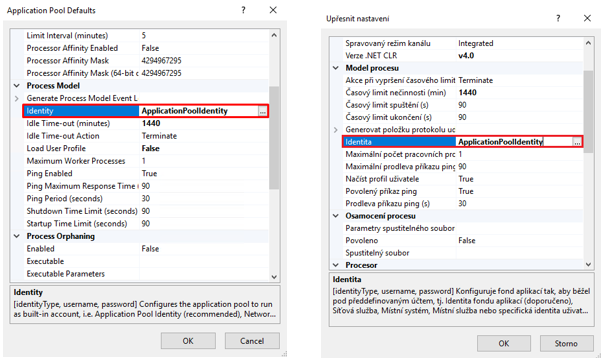Click scrollbar thumb in Application Pool Defaults
Screen dimensions: 604x360
274,138
